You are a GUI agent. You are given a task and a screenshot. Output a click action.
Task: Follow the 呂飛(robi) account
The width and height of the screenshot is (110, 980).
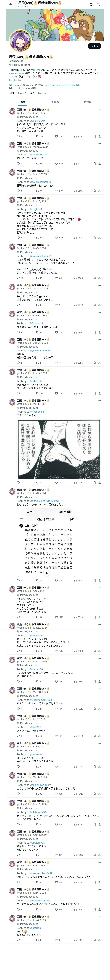[95, 46]
